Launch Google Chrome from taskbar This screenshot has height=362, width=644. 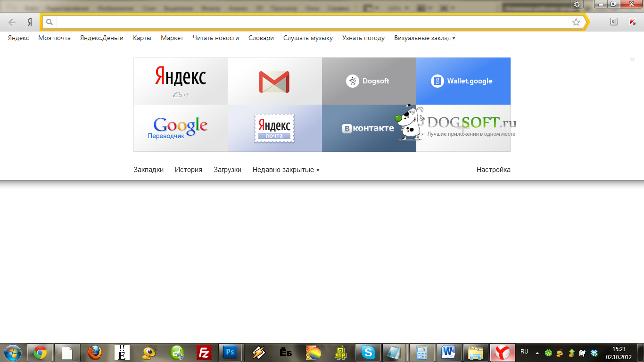40,353
